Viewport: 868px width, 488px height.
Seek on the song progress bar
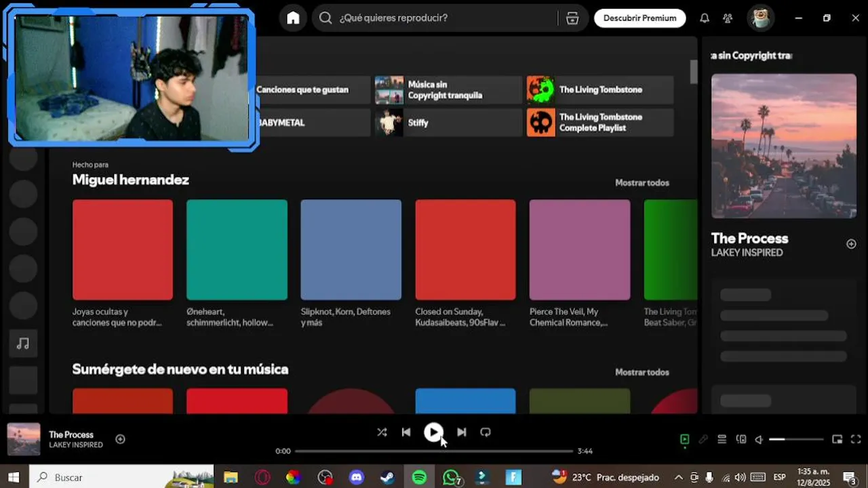pyautogui.click(x=434, y=451)
